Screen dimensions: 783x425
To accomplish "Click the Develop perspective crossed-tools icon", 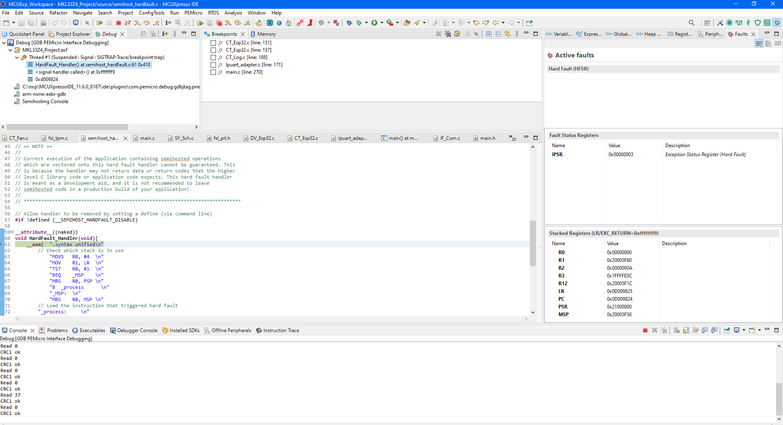I will coord(720,22).
